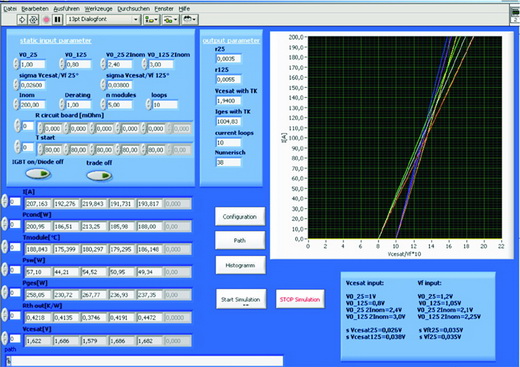Open the Hilfe menu
This screenshot has height=367, width=520.
point(184,9)
